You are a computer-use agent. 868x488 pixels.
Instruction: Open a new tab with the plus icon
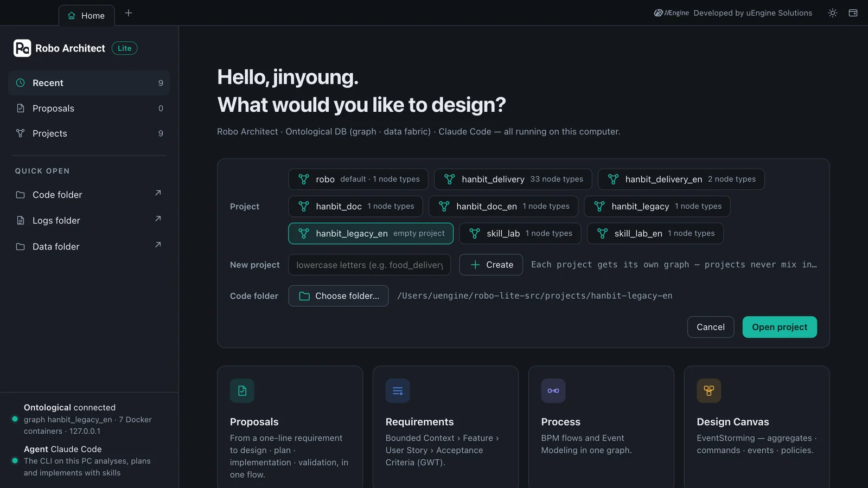point(129,13)
